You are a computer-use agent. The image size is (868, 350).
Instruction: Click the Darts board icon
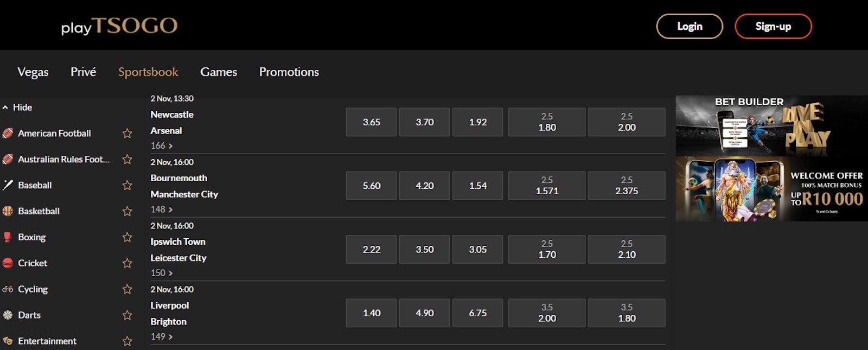pos(8,315)
